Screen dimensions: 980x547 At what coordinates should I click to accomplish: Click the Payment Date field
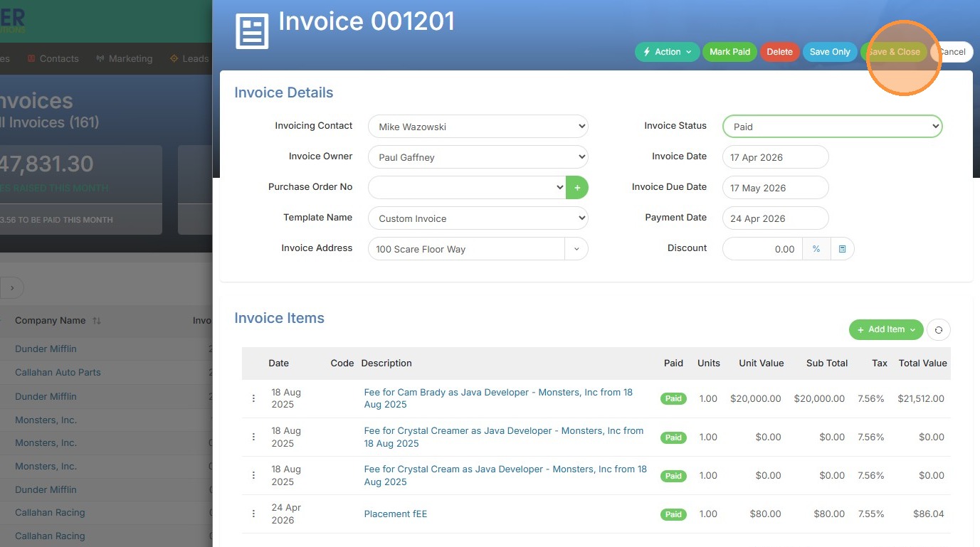(776, 218)
